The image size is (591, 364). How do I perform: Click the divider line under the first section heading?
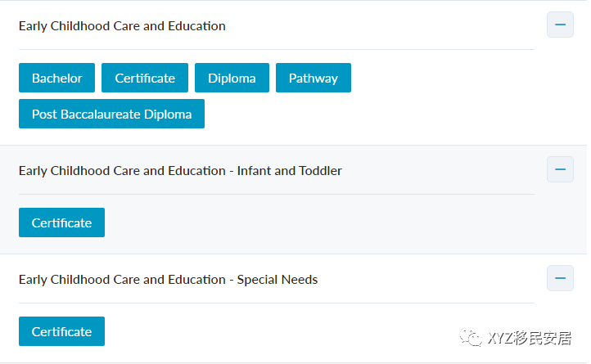(x=277, y=49)
